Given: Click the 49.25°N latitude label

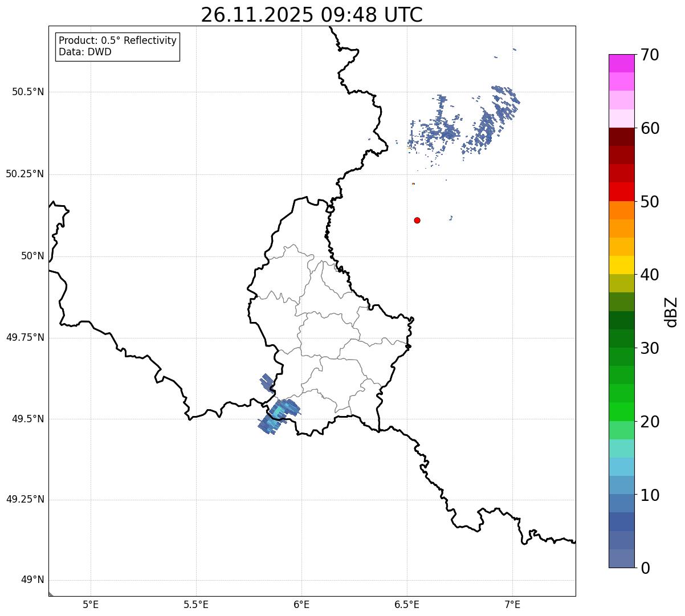Looking at the screenshot, I should 25,500.
